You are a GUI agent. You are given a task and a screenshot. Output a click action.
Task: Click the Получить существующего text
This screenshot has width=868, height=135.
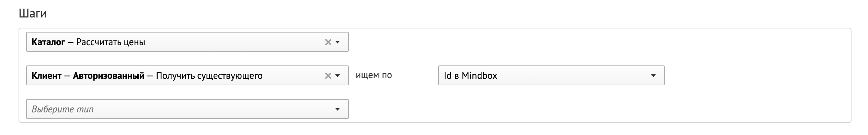tap(209, 76)
